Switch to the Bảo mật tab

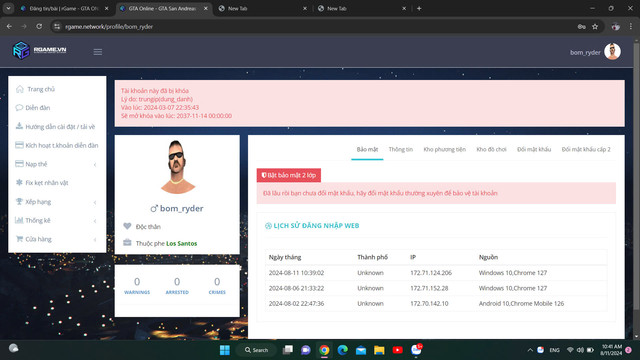pos(367,149)
